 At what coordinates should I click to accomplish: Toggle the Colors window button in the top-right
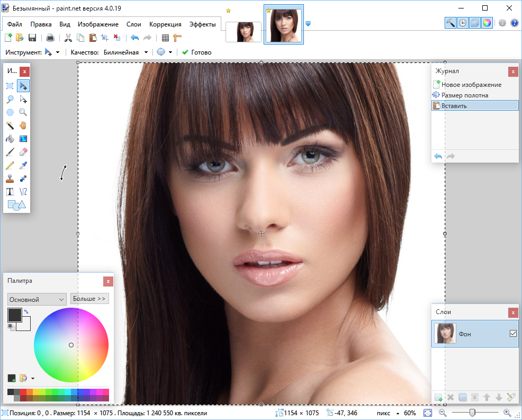pos(487,23)
